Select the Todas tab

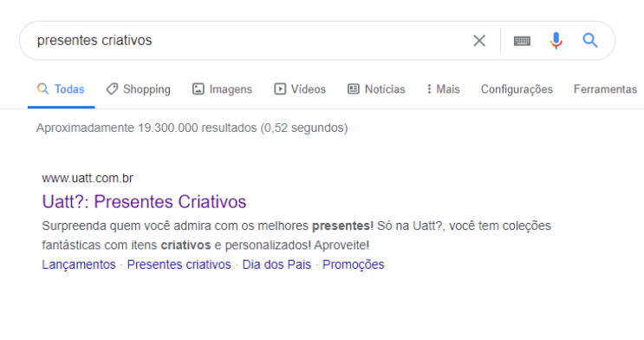point(62,89)
